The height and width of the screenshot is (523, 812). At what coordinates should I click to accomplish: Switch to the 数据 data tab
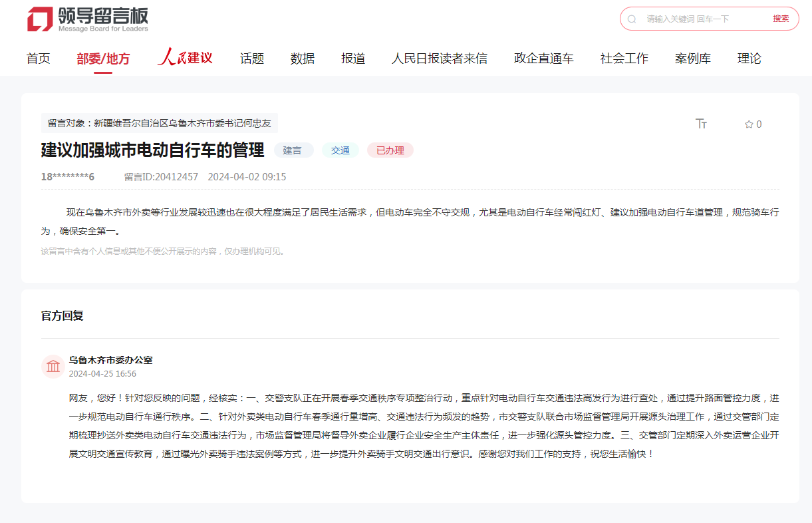[x=303, y=59]
